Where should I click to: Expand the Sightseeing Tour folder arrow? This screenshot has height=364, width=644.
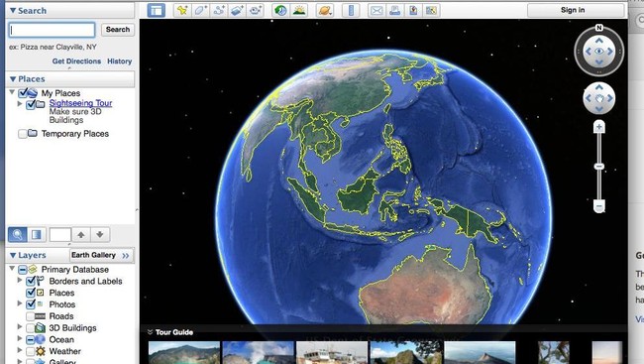point(20,104)
